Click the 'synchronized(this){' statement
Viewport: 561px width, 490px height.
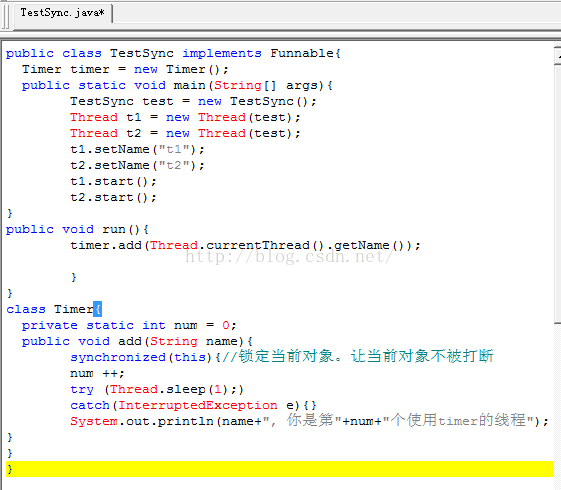tap(145, 358)
